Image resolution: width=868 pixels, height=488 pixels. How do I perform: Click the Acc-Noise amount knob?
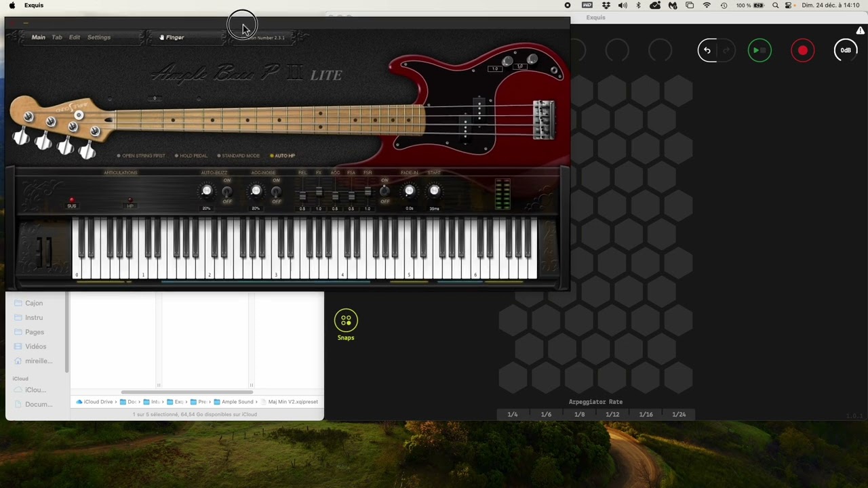pos(256,191)
